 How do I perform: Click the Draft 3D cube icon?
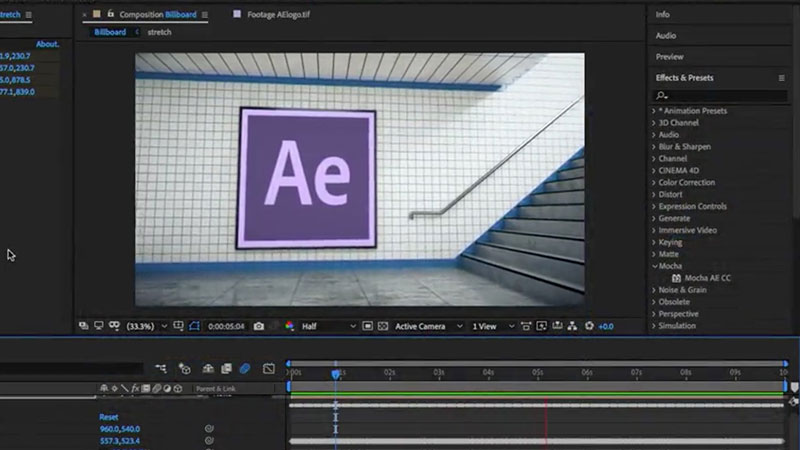coord(184,369)
